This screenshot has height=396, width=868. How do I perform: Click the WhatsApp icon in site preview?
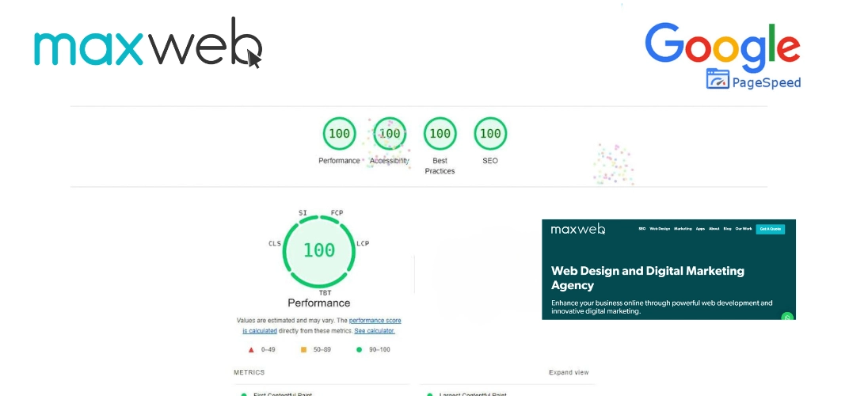click(x=787, y=318)
